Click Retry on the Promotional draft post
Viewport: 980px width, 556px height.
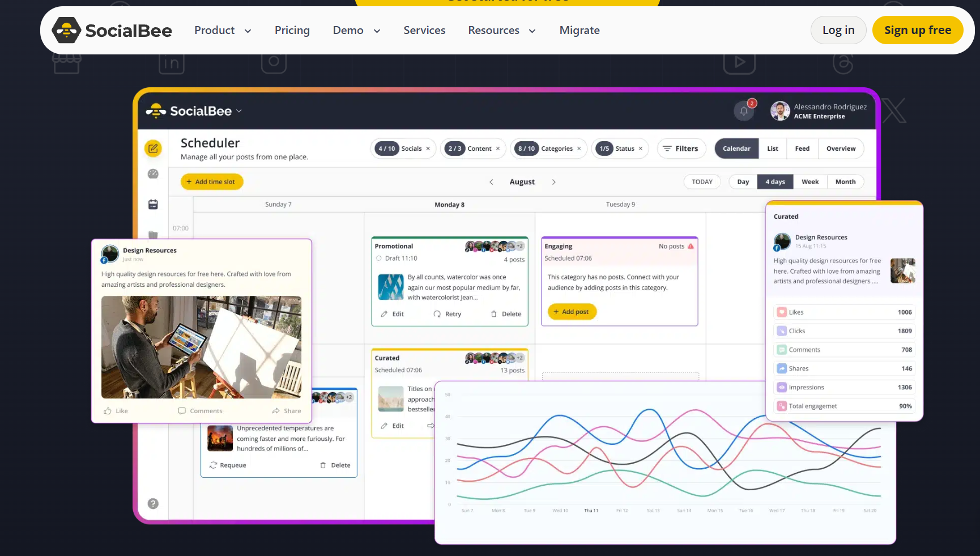click(448, 314)
